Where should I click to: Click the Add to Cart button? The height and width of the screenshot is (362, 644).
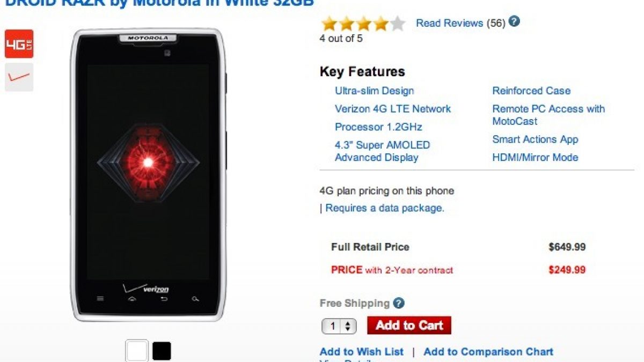(409, 325)
